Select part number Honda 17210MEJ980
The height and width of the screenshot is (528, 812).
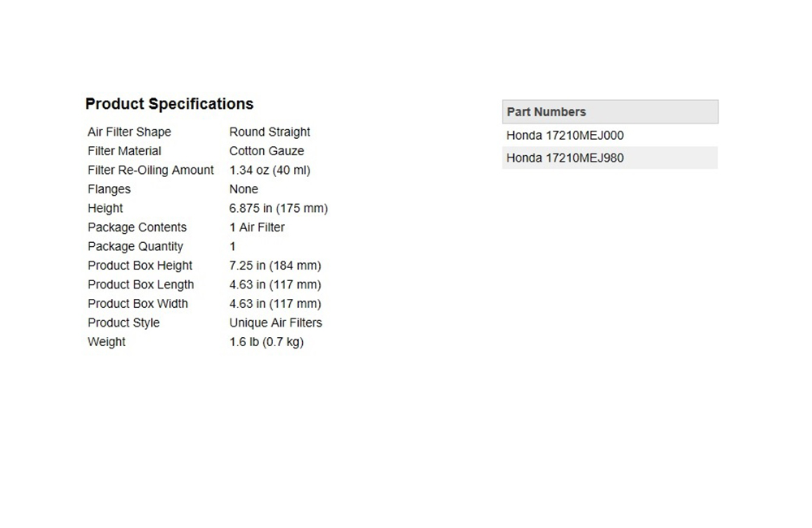tap(565, 158)
